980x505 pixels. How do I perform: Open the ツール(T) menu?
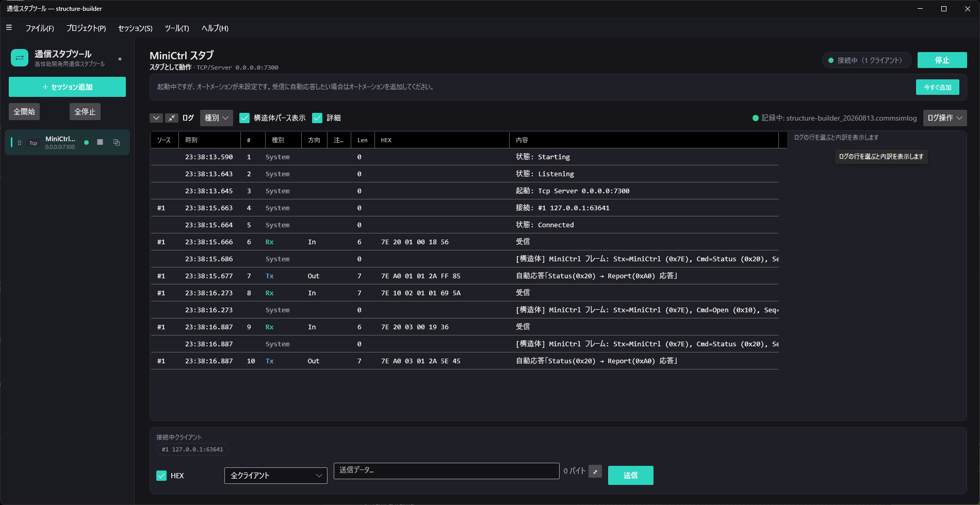click(177, 28)
